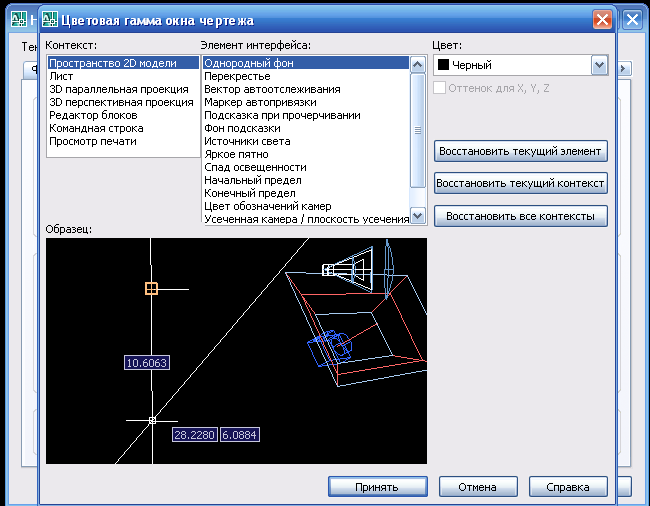This screenshot has width=650, height=506.
Task: Close the Цветовая гамма окна чертежа dialog
Action: click(602, 19)
